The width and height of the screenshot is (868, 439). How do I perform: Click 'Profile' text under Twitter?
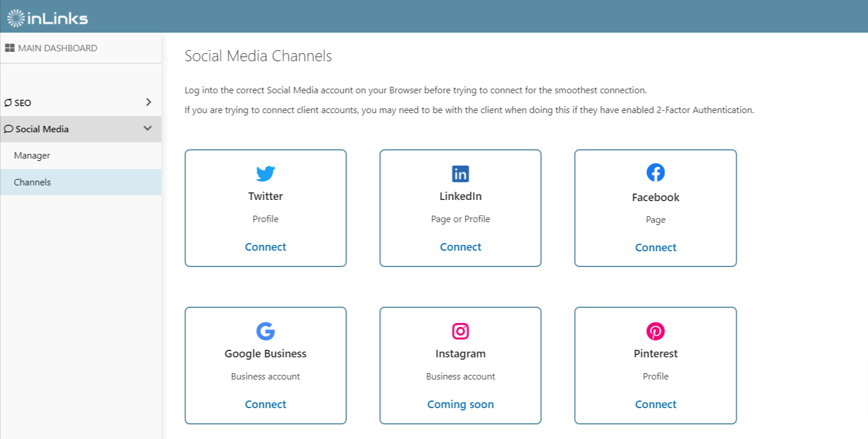pos(265,219)
